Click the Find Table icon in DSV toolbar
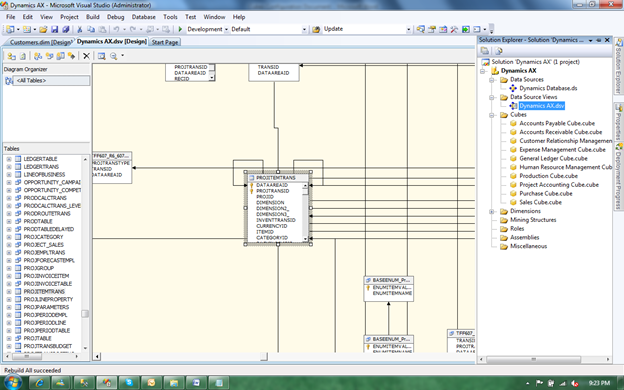Viewport: 624px width, 390px height. pyautogui.click(x=101, y=56)
